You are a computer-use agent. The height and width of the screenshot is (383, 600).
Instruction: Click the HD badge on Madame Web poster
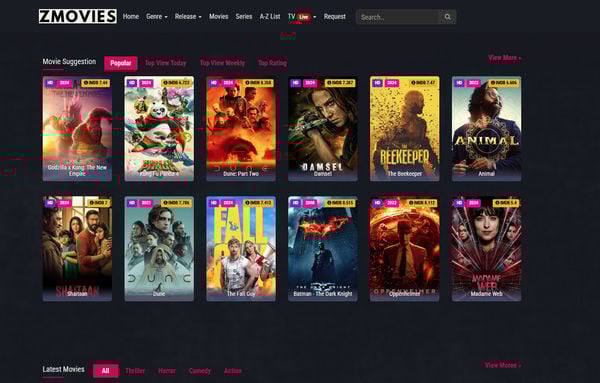point(459,203)
